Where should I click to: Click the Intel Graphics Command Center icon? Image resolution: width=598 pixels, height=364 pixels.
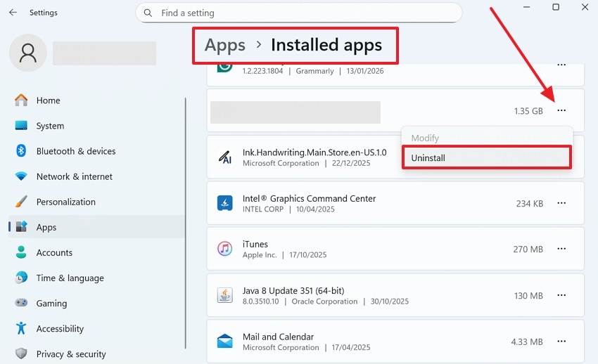pyautogui.click(x=224, y=203)
